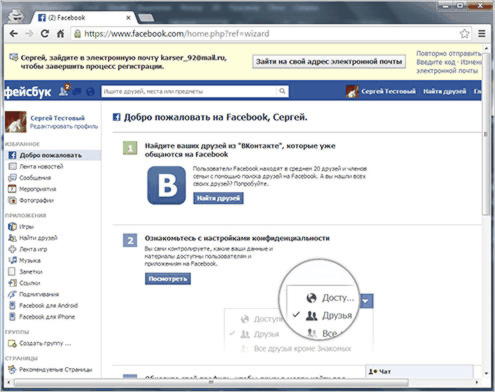Click Сергей Тестовый name in sidebar
The height and width of the screenshot is (392, 495).
pos(57,118)
